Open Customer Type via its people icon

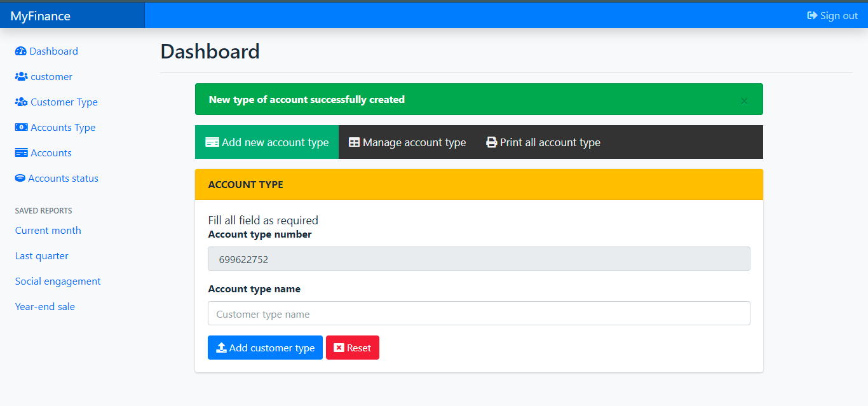point(20,102)
